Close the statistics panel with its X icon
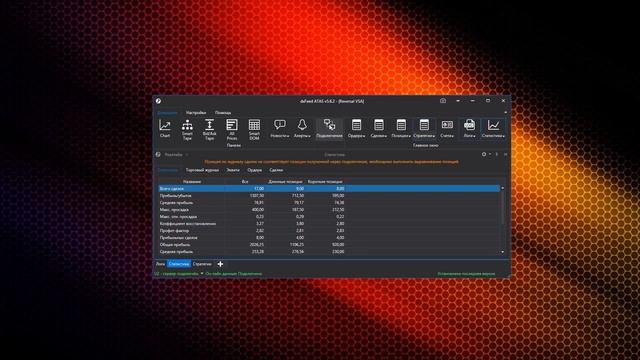640x360 pixels. (x=505, y=154)
